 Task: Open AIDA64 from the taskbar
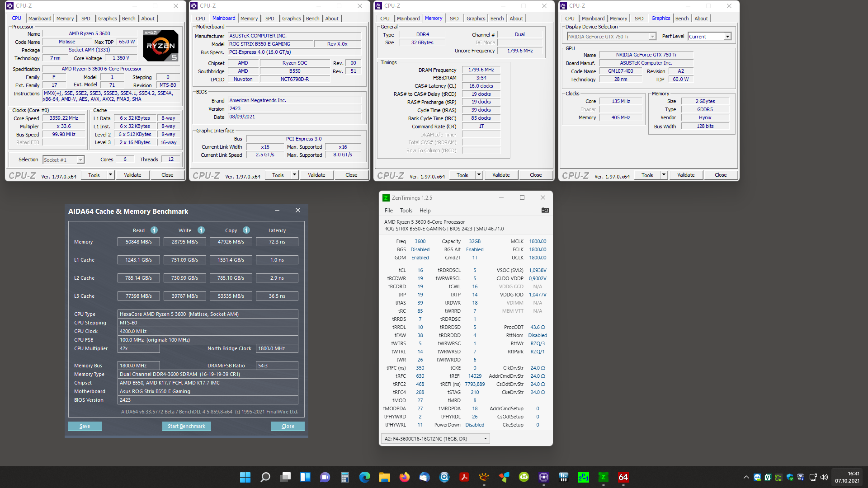[x=623, y=477]
